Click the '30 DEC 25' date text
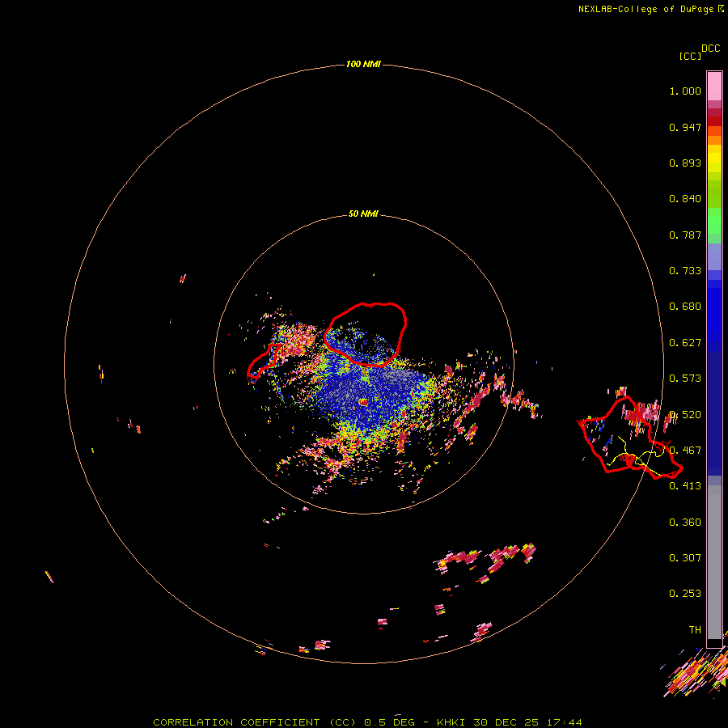This screenshot has width=728, height=728. tap(506, 722)
